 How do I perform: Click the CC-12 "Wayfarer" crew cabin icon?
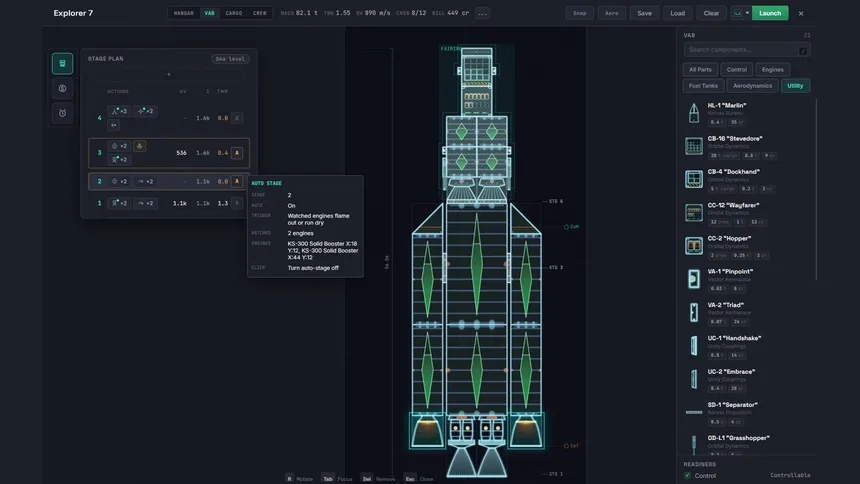click(694, 213)
